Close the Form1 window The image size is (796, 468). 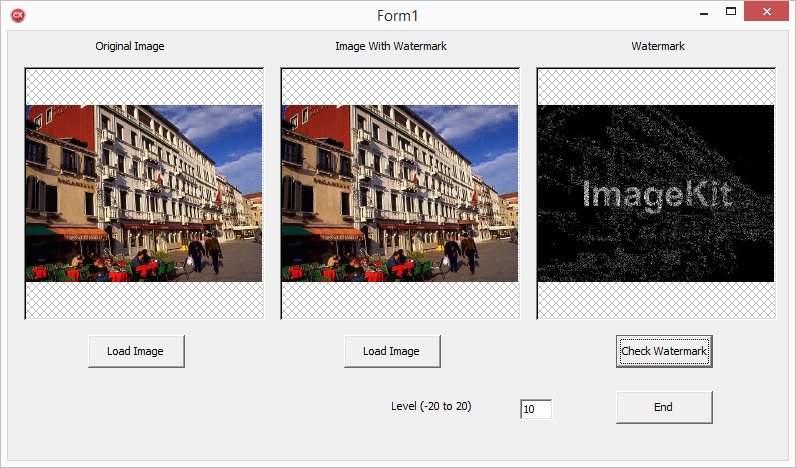[x=767, y=11]
